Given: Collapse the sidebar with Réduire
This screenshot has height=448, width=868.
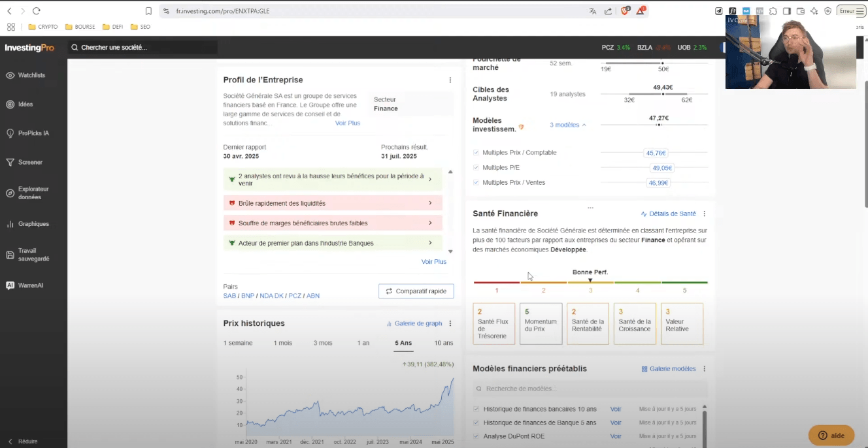Looking at the screenshot, I should click(23, 441).
